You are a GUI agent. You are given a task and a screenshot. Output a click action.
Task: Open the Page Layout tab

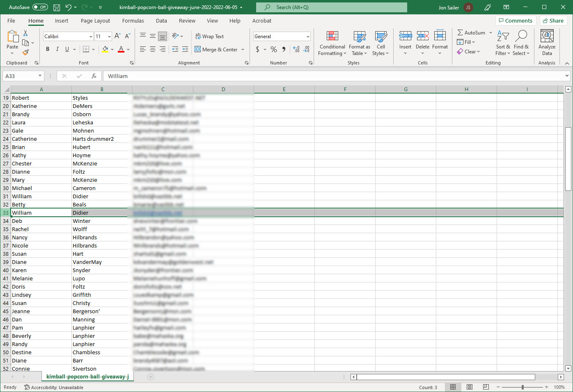[x=95, y=21]
